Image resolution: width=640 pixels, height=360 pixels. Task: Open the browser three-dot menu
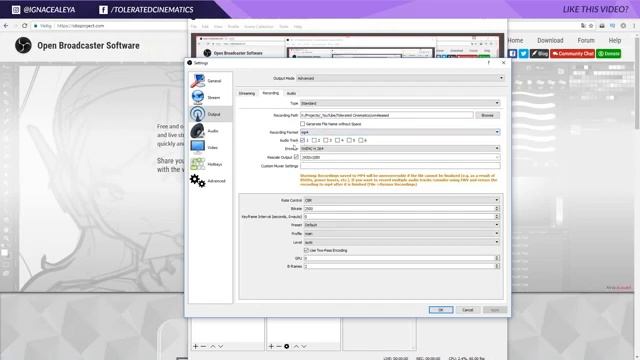pos(634,25)
